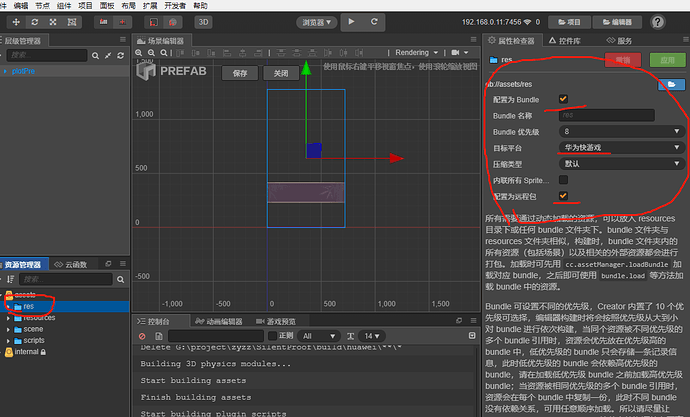The image size is (690, 417).
Task: Open the Bundle 优先级 dropdown
Action: 622,131
